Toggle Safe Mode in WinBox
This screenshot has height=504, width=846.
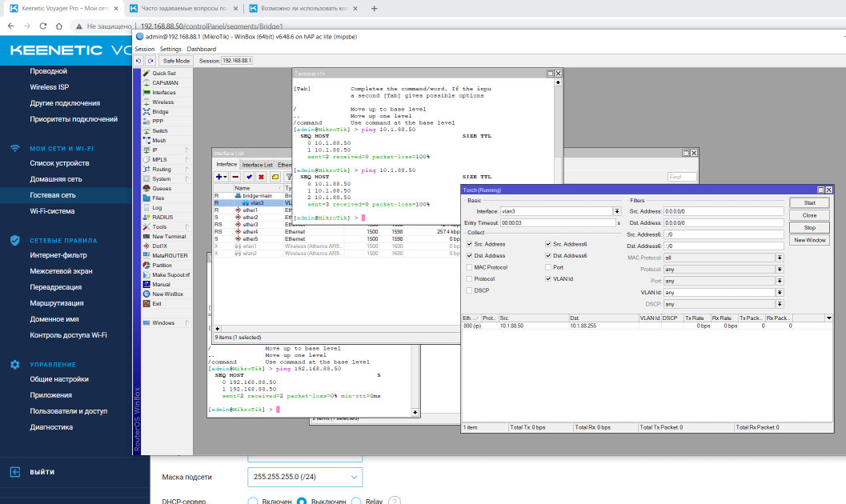click(176, 61)
